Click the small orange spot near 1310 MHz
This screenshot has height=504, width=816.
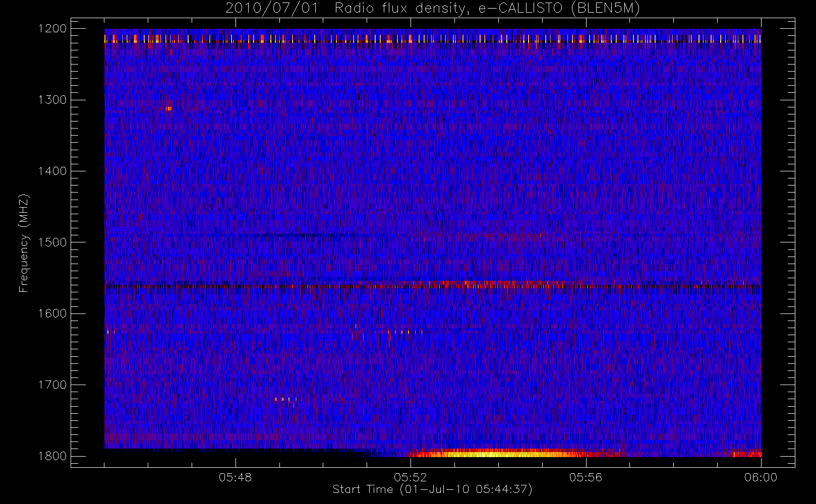pos(168,108)
